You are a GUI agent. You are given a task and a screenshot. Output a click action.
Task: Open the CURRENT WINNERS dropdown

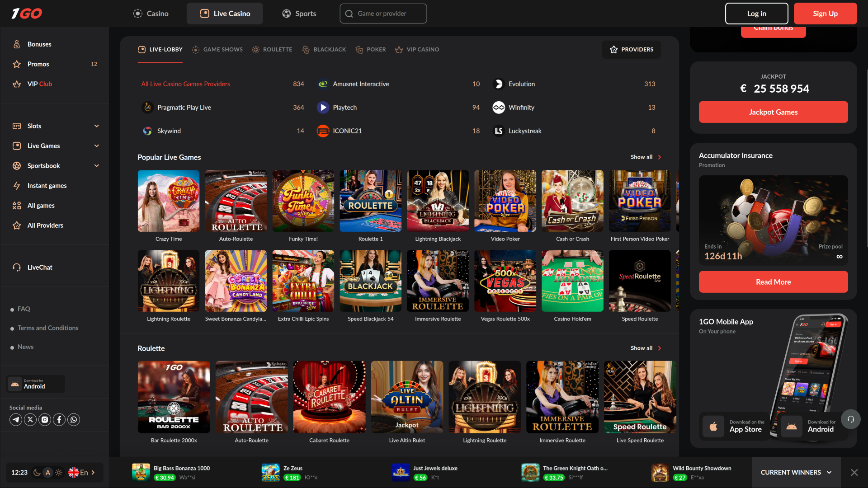click(x=796, y=472)
